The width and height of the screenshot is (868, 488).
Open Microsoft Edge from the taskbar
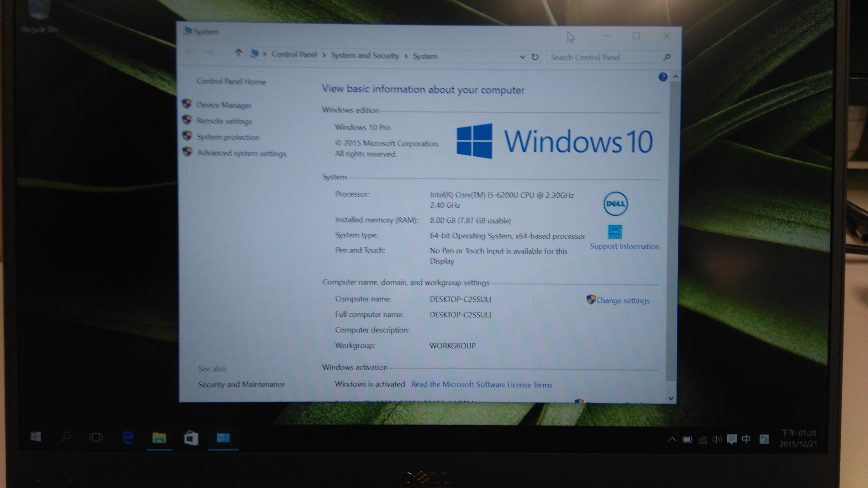pos(128,438)
